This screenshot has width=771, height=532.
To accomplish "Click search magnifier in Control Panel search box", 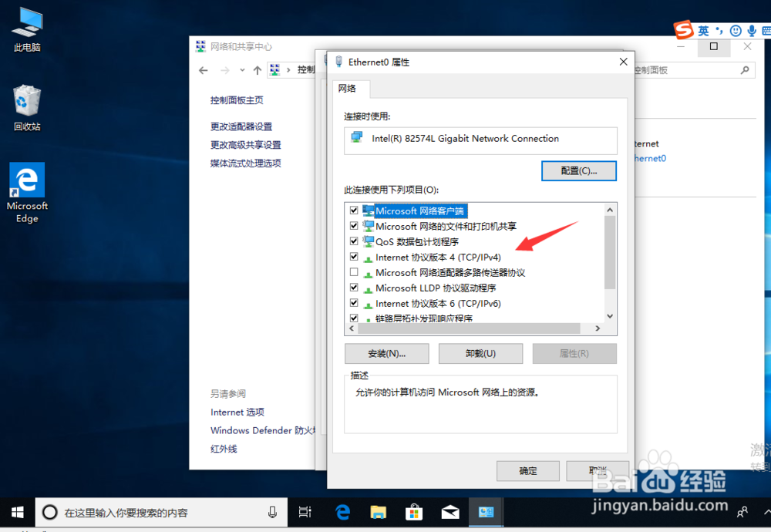I will [745, 70].
